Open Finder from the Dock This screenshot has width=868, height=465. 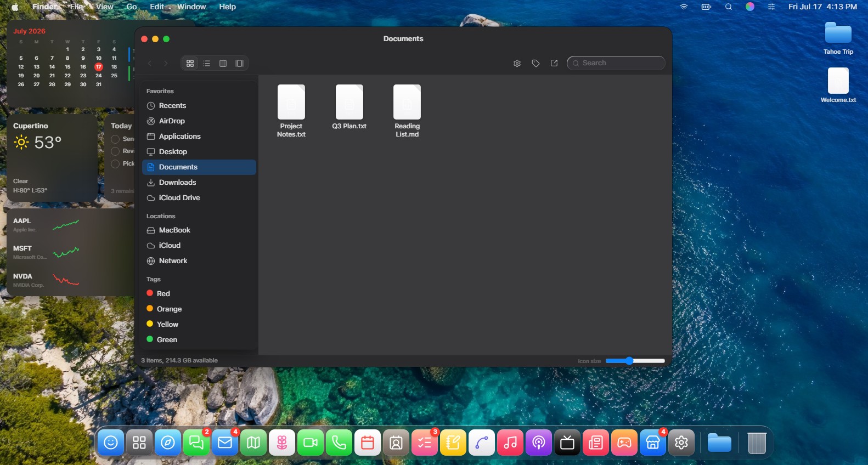[111, 443]
